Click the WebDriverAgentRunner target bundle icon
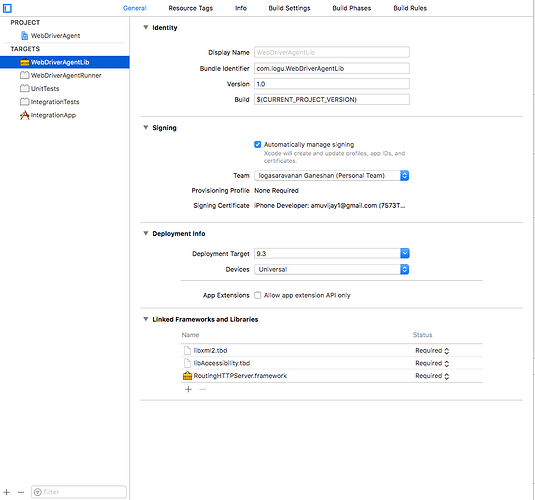535x500 pixels. click(24, 75)
